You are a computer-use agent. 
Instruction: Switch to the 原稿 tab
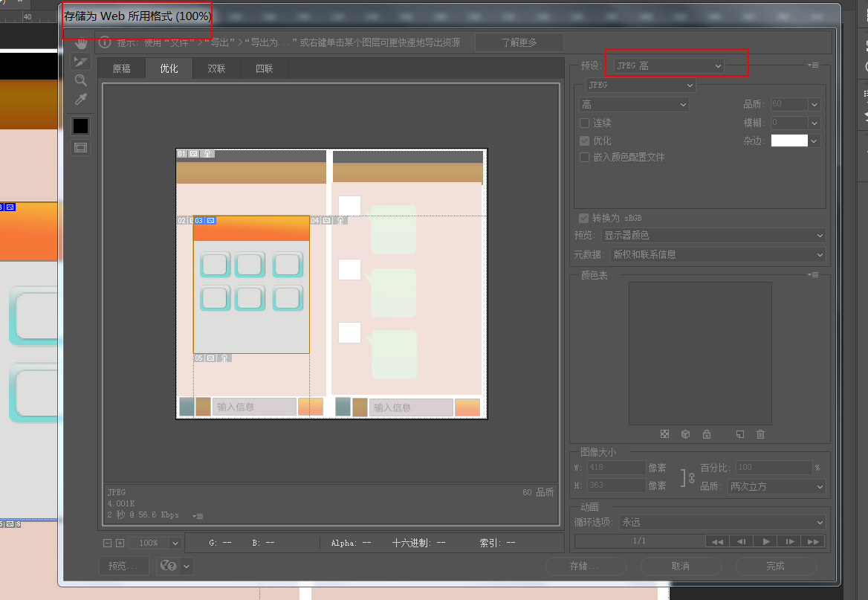tap(121, 68)
